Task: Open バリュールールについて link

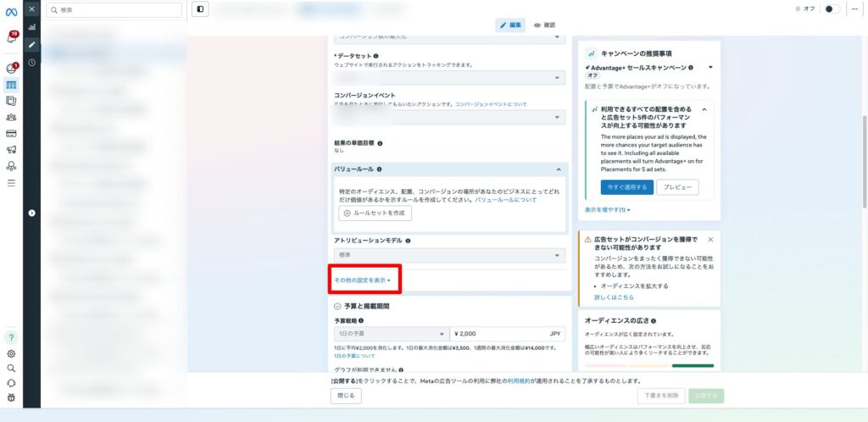Action: point(506,200)
